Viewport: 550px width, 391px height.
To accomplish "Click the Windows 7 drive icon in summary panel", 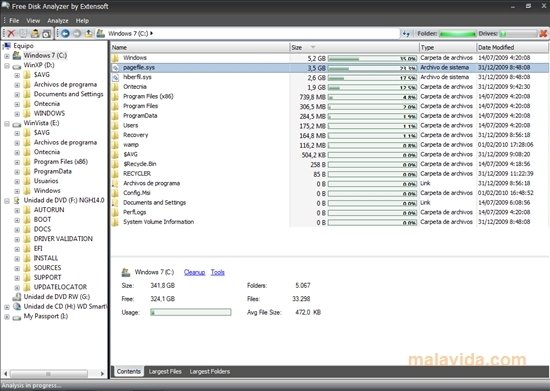I will click(126, 272).
